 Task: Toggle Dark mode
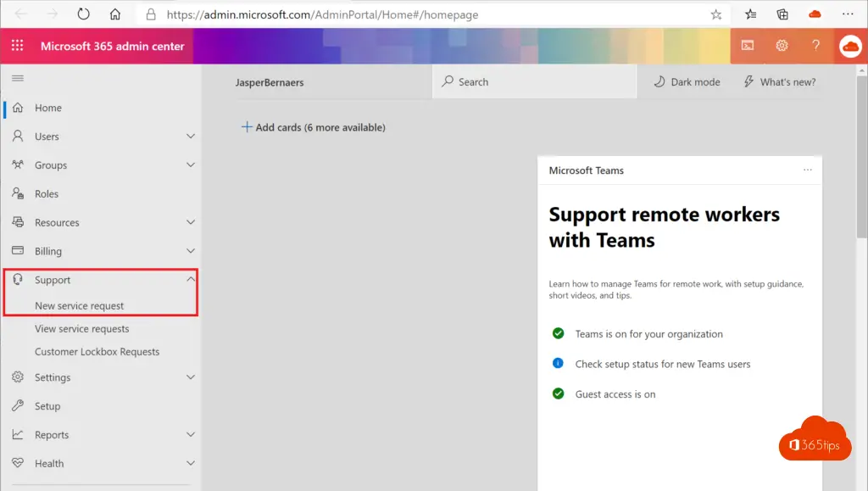click(x=687, y=82)
